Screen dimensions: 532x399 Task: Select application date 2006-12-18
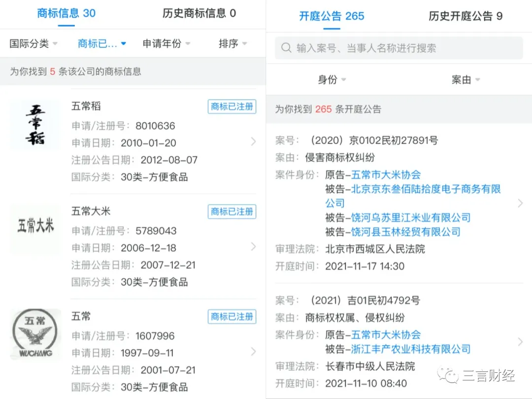(x=149, y=248)
